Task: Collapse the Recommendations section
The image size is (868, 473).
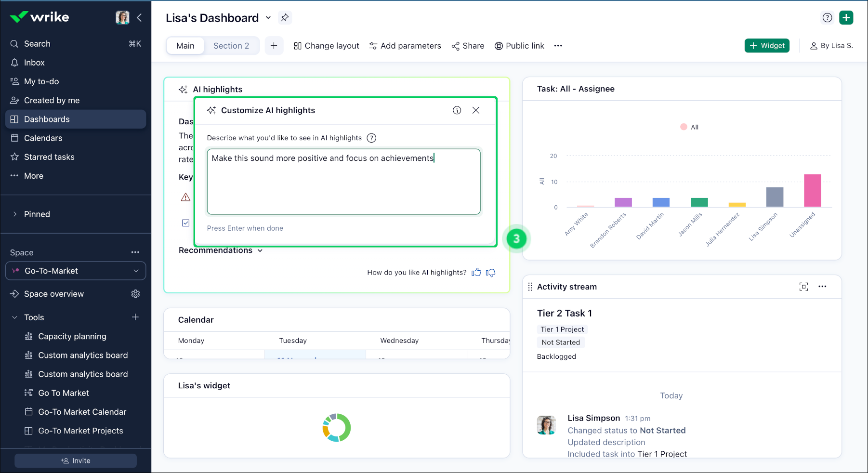Action: (x=260, y=250)
